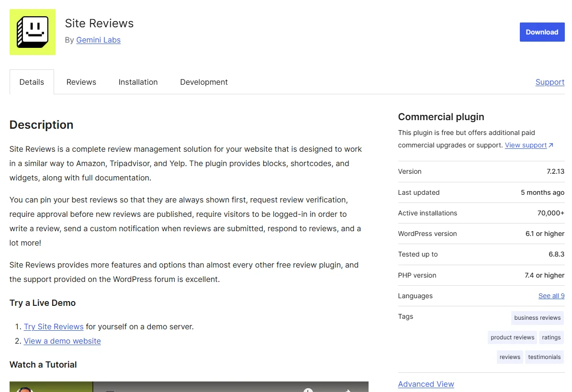Click the Commercial plugin heading

coord(441,117)
